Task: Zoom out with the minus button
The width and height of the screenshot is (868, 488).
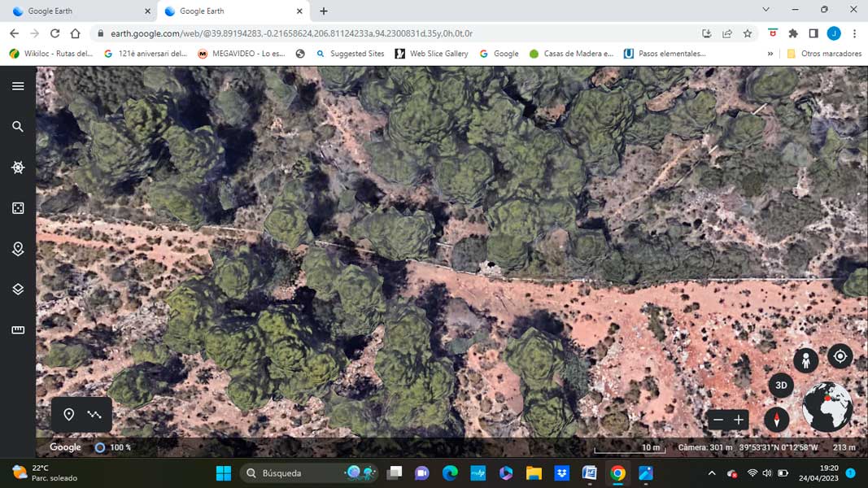Action: click(718, 420)
